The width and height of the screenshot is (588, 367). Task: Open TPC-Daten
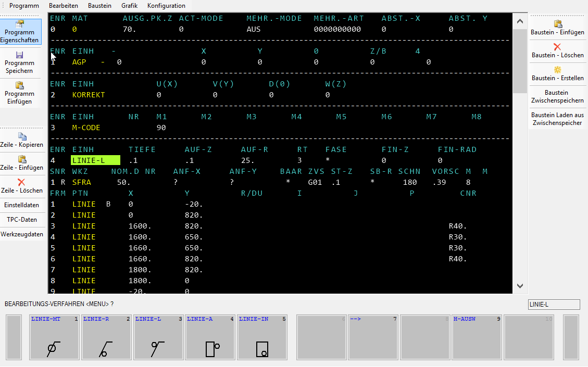coord(21,220)
